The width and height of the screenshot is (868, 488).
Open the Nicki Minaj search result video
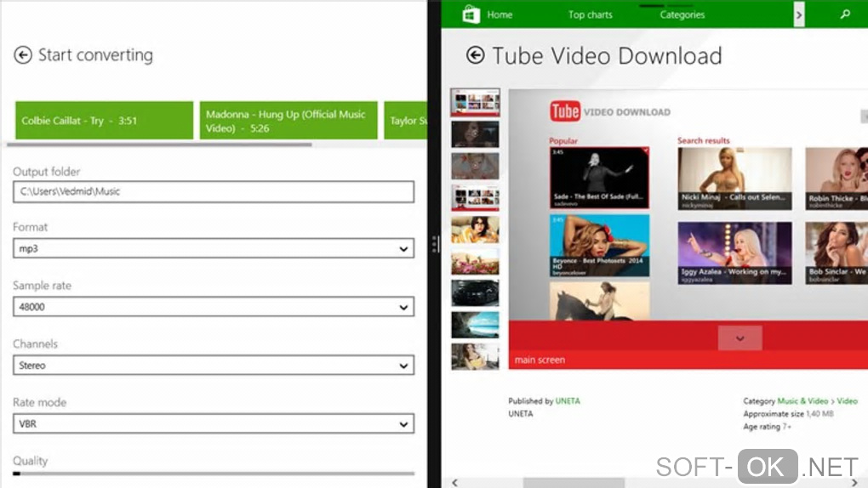(734, 179)
